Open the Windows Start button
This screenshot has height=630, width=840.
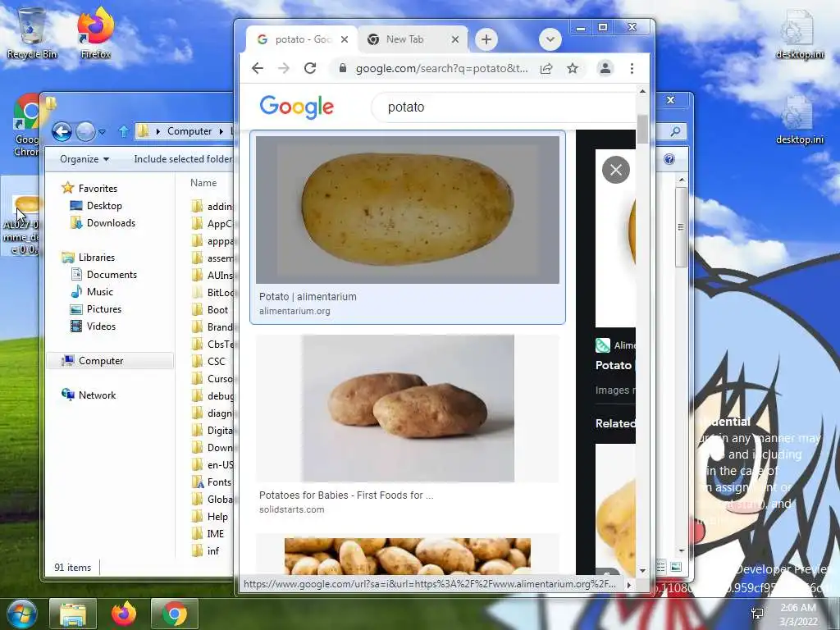coord(22,614)
